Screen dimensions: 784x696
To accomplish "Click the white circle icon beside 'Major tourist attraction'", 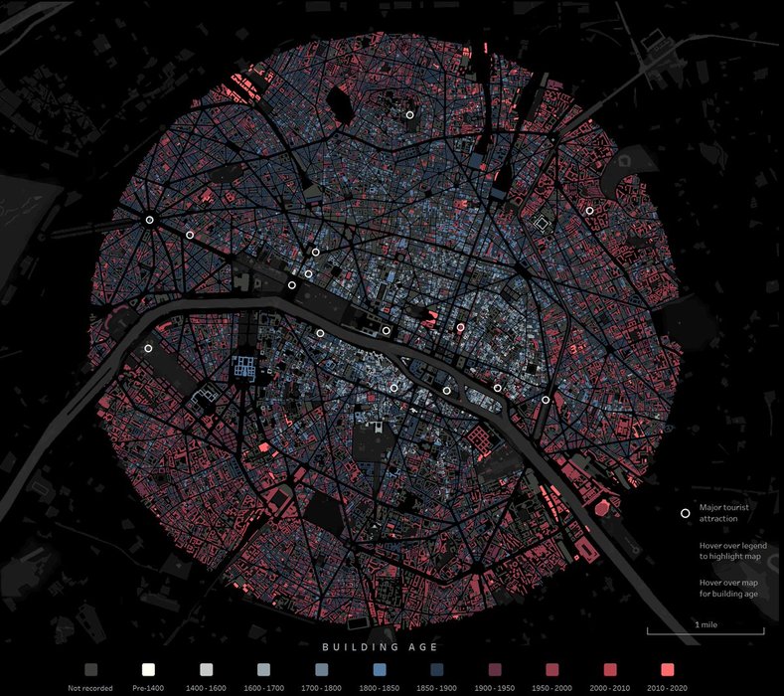I will point(684,514).
